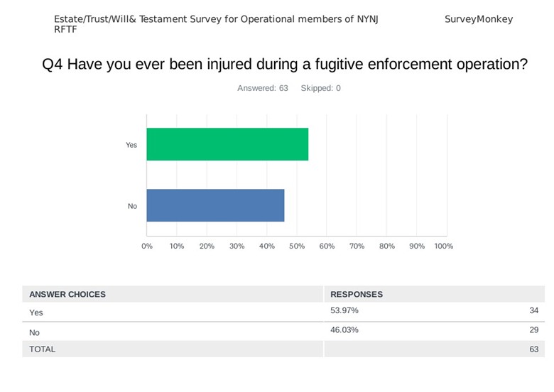Image resolution: width=554 pixels, height=392 pixels.
Task: Click the green Yes bar in chart
Action: [227, 145]
